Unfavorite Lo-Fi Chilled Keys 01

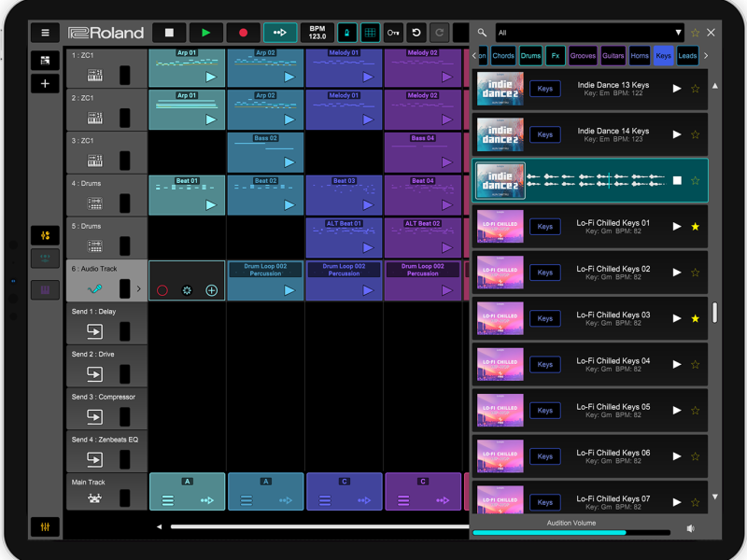click(x=695, y=227)
